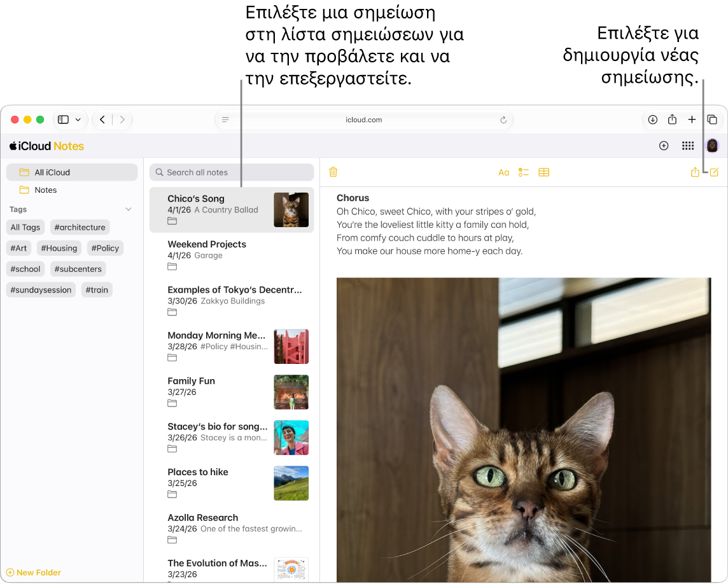This screenshot has height=584, width=728.
Task: Open the page reader menu icon
Action: tap(226, 120)
